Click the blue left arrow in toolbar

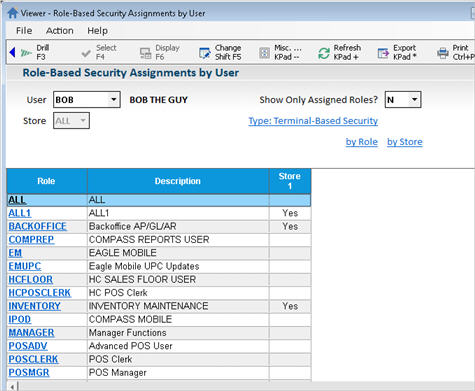pos(13,52)
